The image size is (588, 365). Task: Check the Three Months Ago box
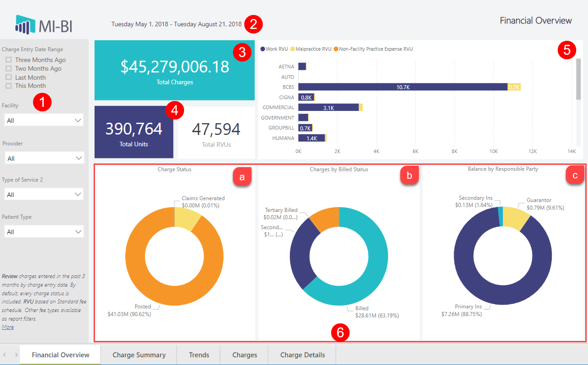pos(8,60)
